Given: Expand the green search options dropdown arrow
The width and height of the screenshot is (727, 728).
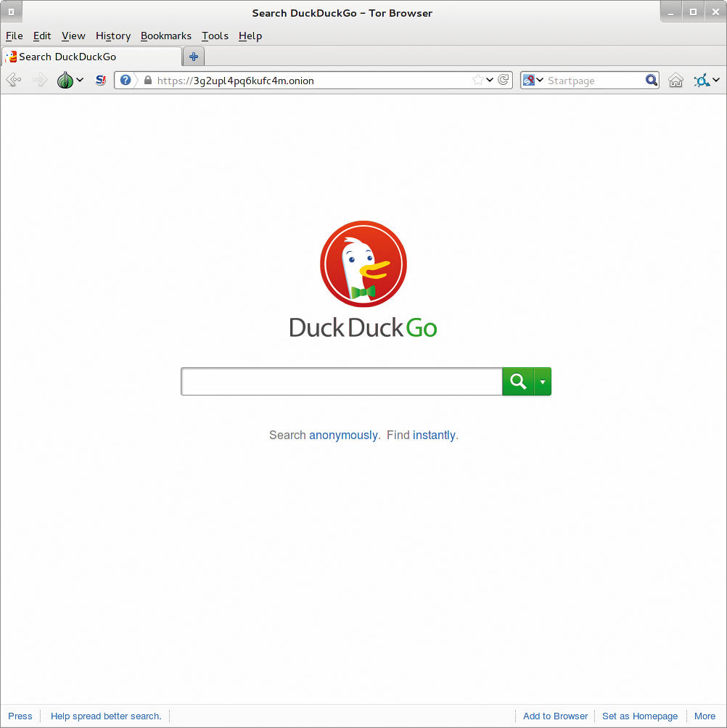Looking at the screenshot, I should point(543,381).
